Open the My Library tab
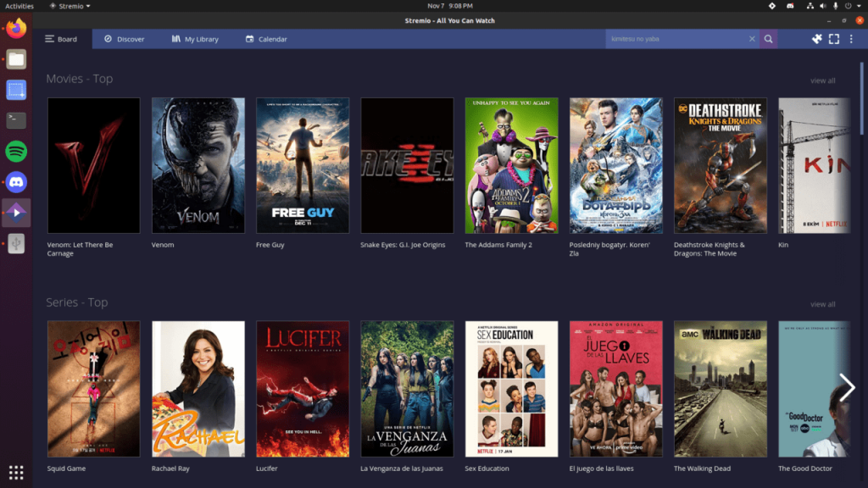The image size is (868, 488). click(195, 39)
